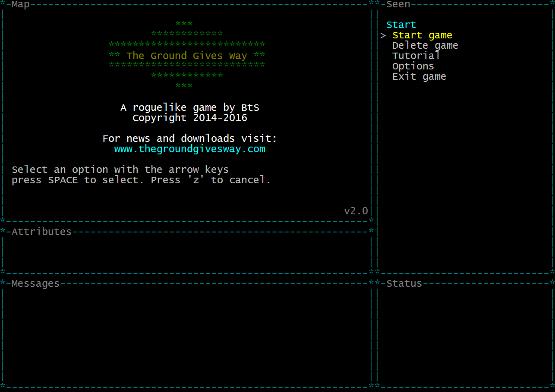The width and height of the screenshot is (555, 392).
Task: Open Options in the start menu
Action: (x=413, y=66)
